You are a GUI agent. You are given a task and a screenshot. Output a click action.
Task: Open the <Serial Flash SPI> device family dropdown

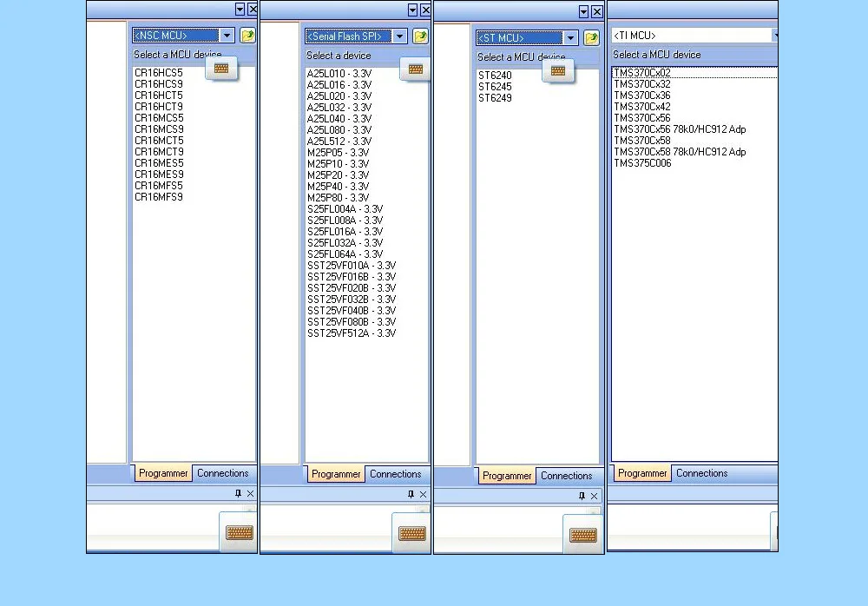[399, 36]
